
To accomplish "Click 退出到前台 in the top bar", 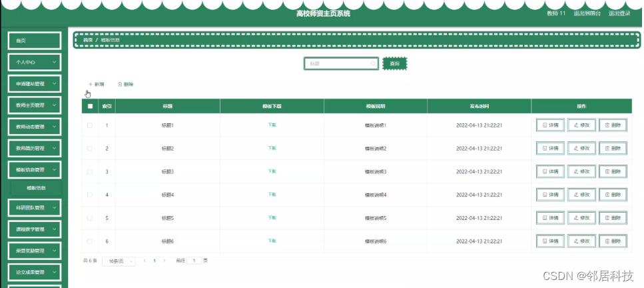I will [x=587, y=13].
